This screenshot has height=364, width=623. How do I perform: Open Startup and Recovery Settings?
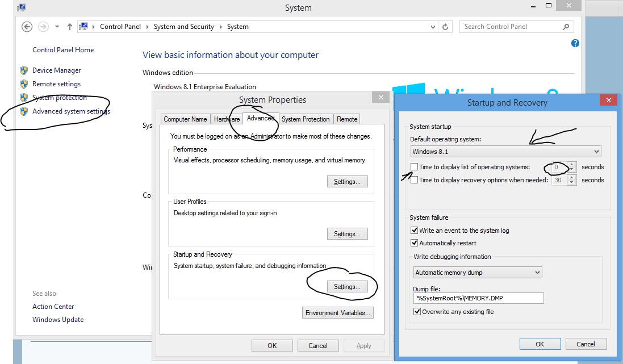pyautogui.click(x=347, y=287)
